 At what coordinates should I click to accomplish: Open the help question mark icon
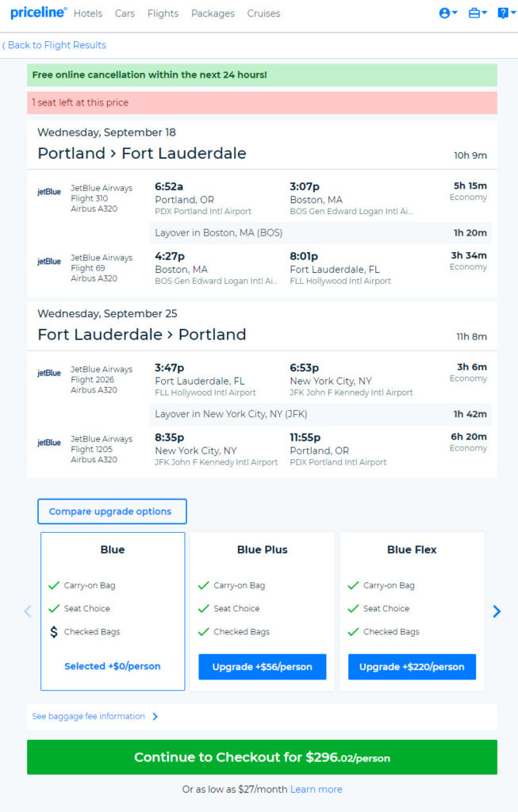coord(505,13)
